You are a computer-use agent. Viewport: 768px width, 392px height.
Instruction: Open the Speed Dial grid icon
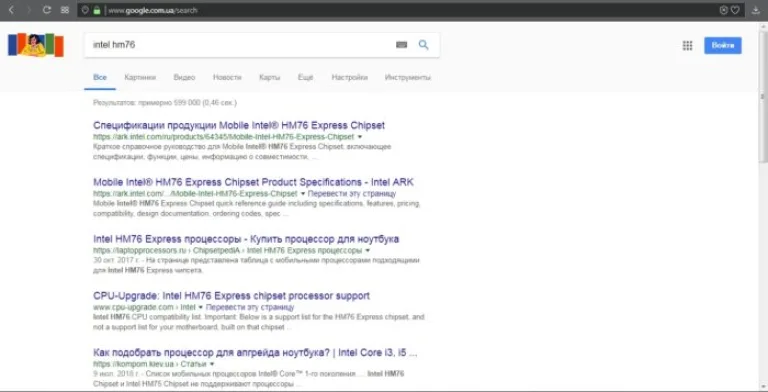[x=65, y=10]
